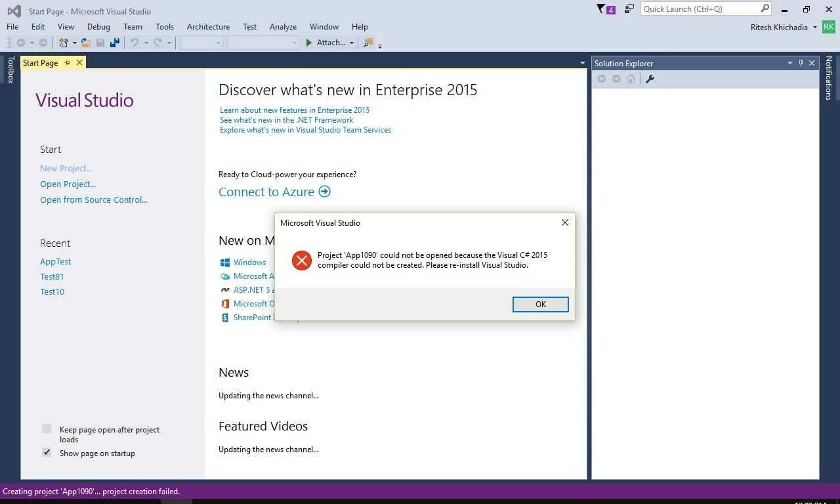The height and width of the screenshot is (504, 840).
Task: Select the Start Page tab
Action: (41, 62)
